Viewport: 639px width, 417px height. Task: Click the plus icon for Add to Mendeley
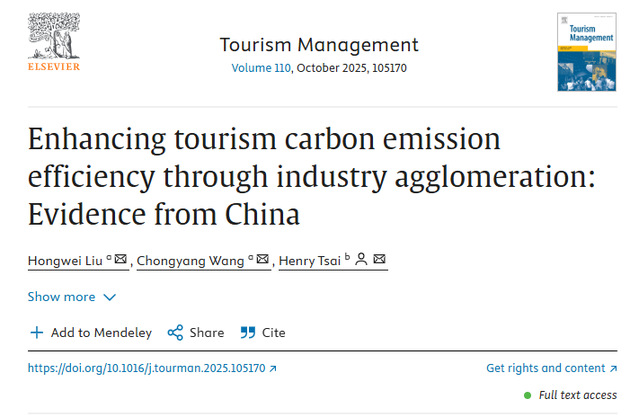[37, 333]
